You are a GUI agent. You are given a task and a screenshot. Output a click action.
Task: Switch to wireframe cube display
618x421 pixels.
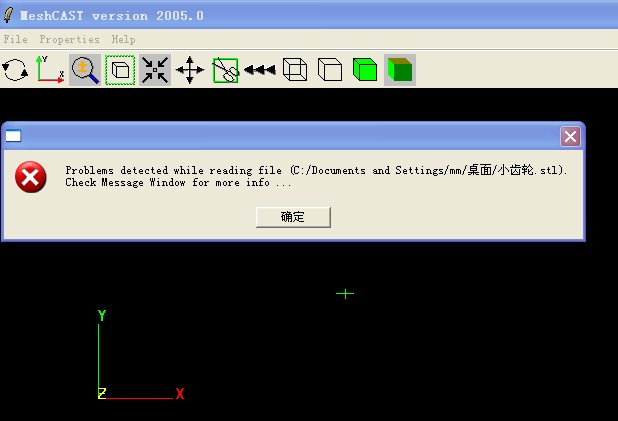295,69
